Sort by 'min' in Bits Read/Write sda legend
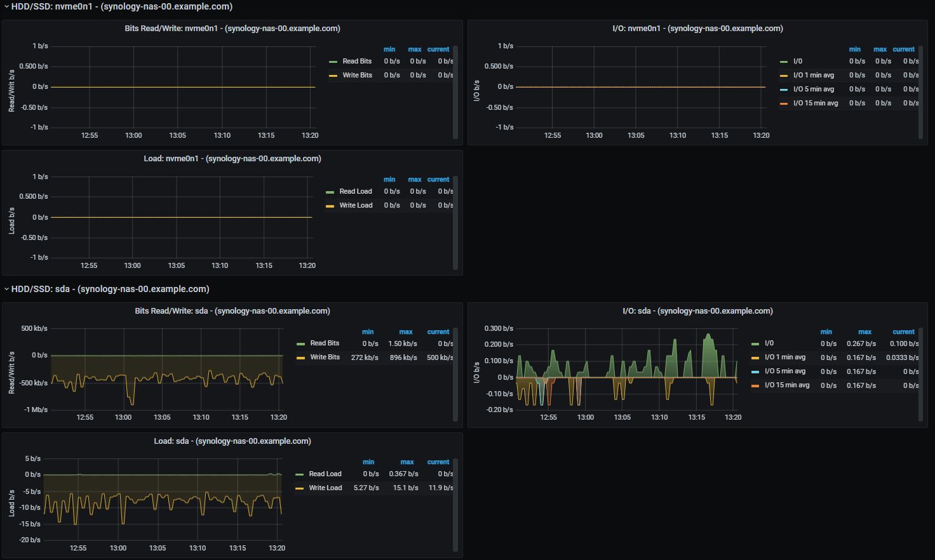Screen dimensions: 935x560 point(368,332)
